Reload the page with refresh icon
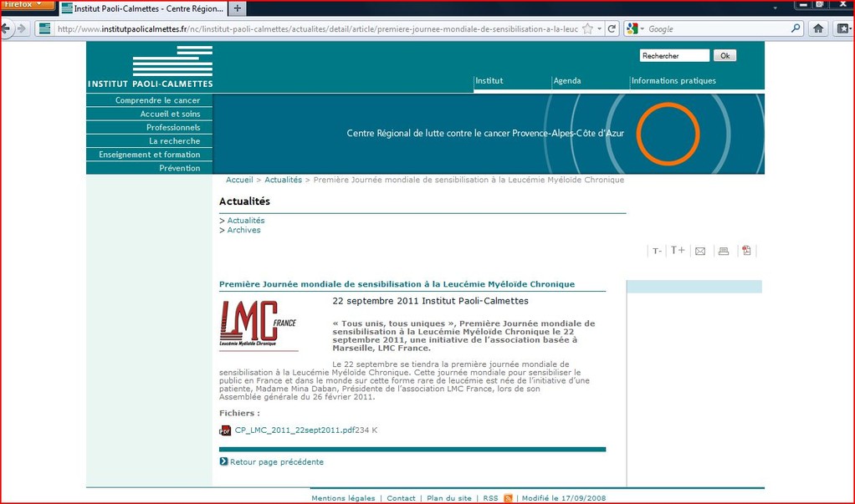 click(x=612, y=29)
